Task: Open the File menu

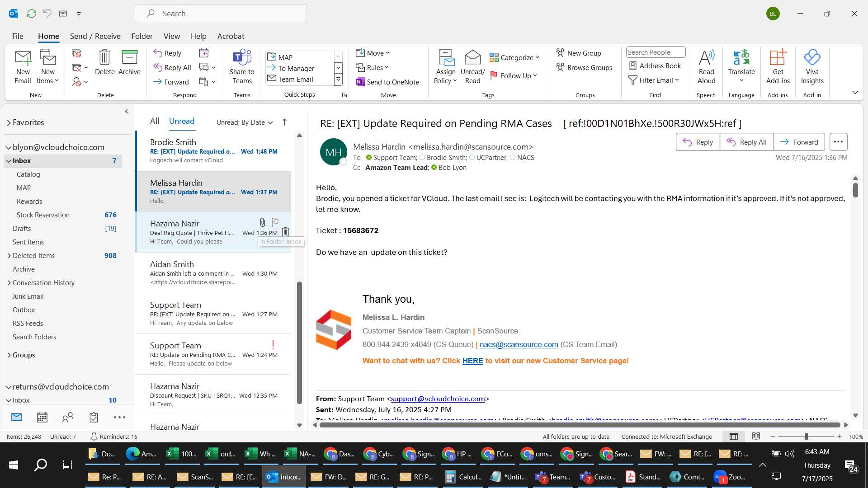Action: click(18, 36)
